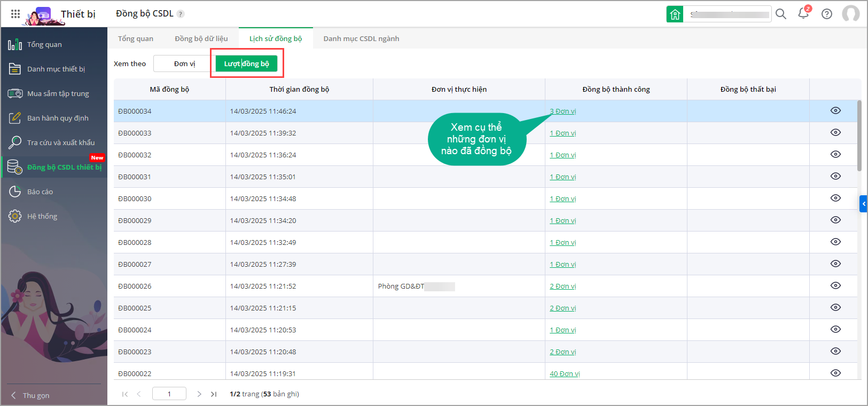
Task: Open Báo cáo sidebar item
Action: tap(54, 192)
